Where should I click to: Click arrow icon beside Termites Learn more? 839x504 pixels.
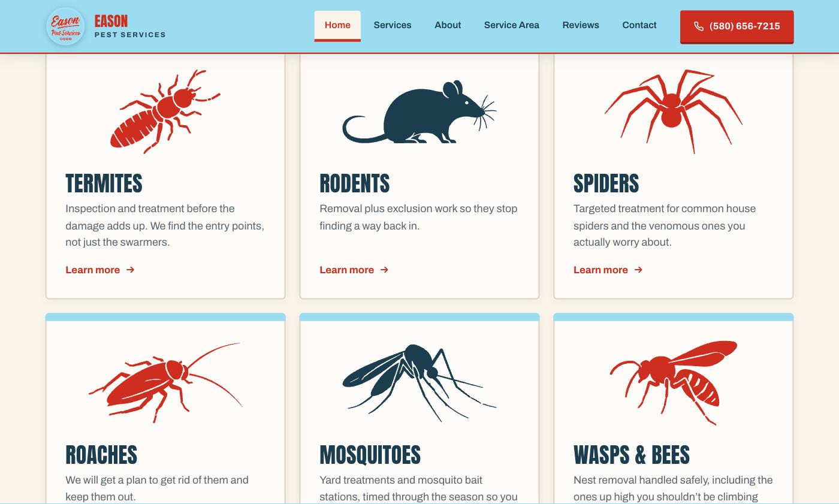tap(131, 270)
